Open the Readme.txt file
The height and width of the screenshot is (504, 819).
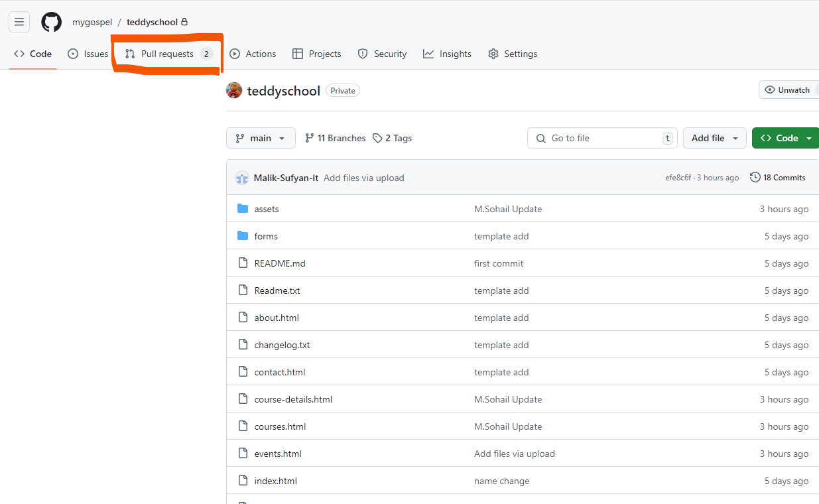click(277, 290)
